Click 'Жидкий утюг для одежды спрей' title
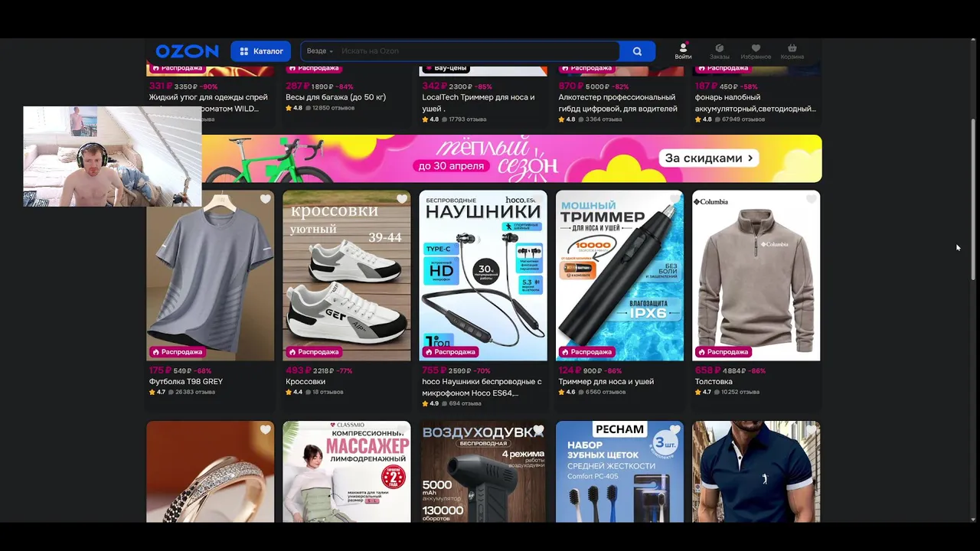The image size is (980, 551). point(208,97)
